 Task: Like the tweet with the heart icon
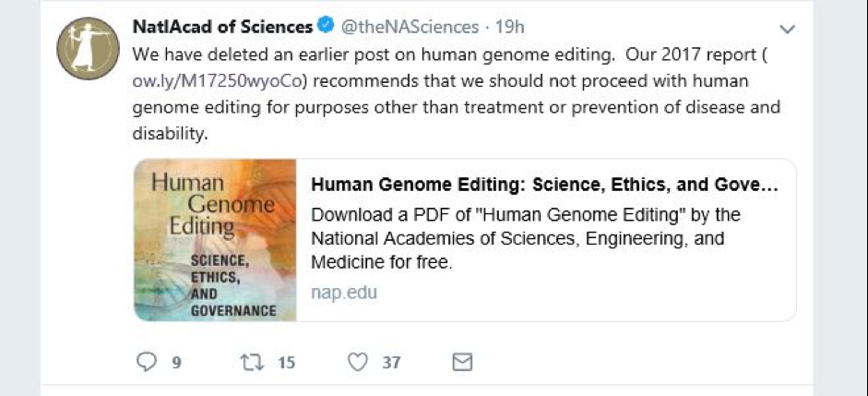click(358, 362)
